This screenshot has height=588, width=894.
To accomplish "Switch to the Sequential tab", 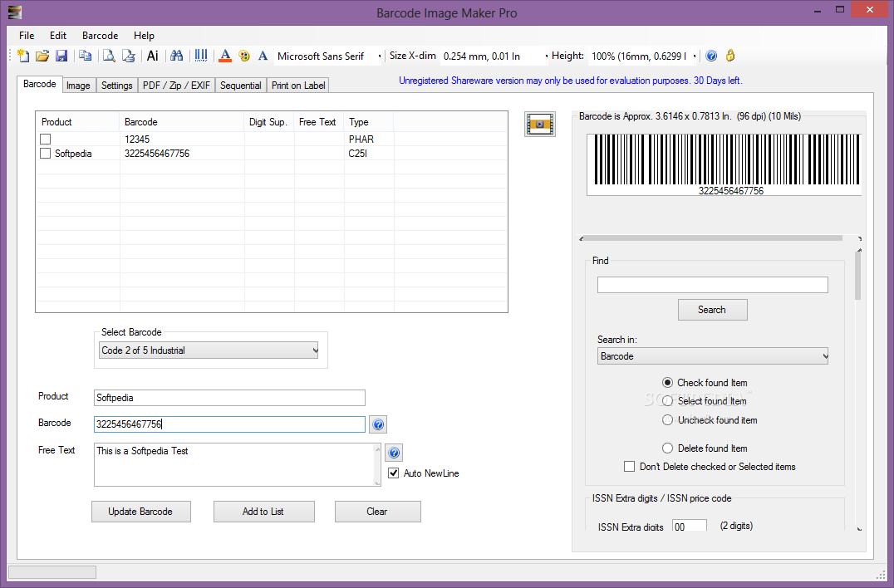I will click(241, 86).
